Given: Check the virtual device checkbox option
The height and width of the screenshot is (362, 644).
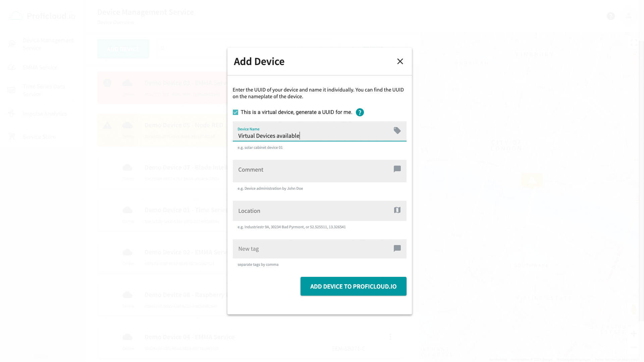Looking at the screenshot, I should (235, 112).
